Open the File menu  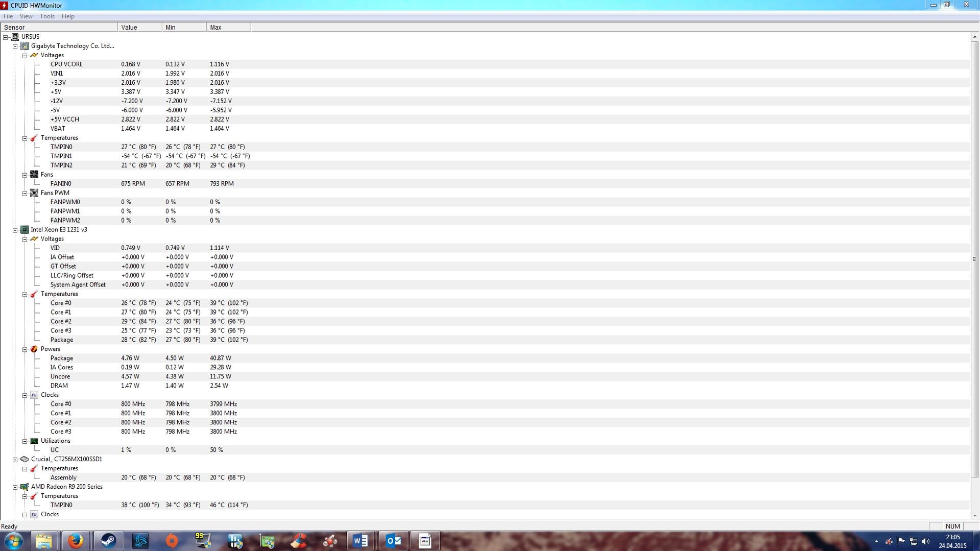[x=8, y=16]
